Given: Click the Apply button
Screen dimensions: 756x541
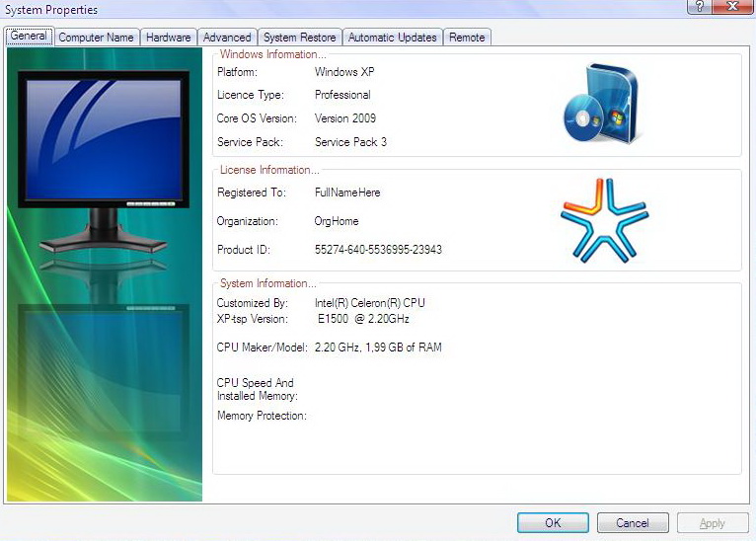Looking at the screenshot, I should (x=713, y=522).
